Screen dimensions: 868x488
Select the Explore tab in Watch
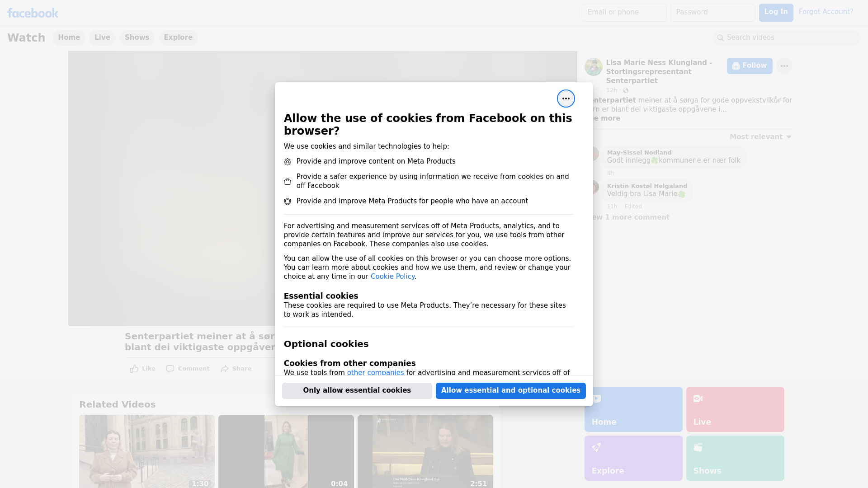tap(178, 38)
